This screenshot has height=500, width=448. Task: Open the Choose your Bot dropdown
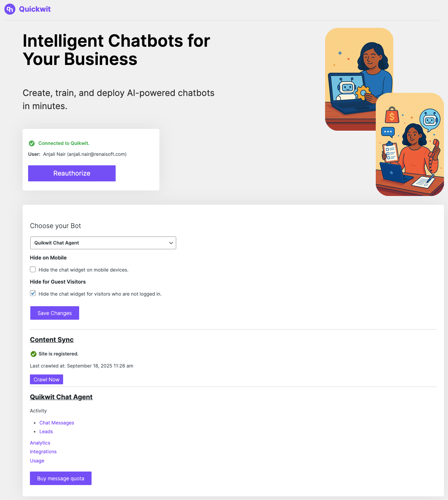tap(103, 243)
